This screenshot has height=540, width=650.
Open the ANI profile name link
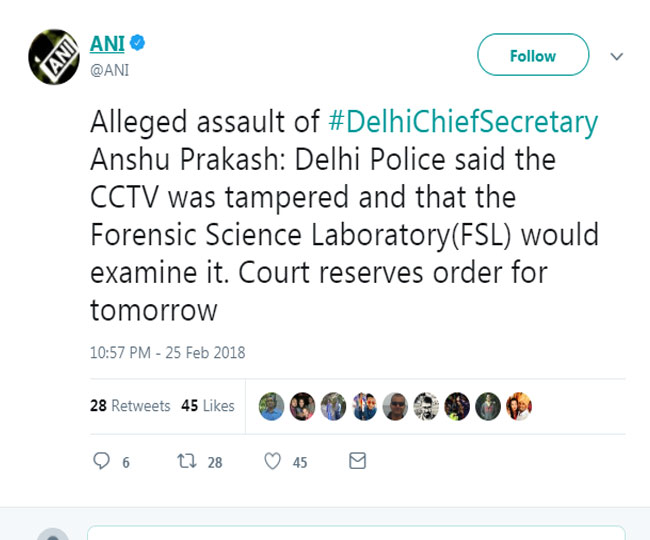[108, 45]
